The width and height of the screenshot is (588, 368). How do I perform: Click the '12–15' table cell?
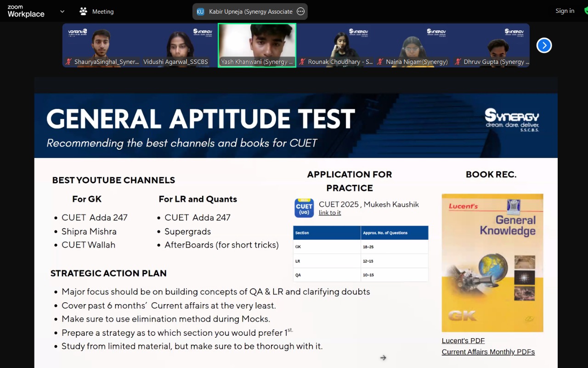click(395, 261)
